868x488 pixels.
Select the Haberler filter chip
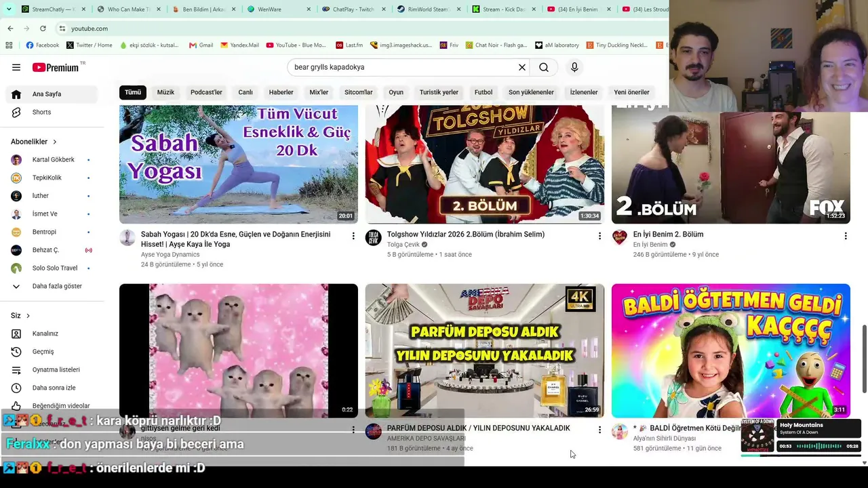pyautogui.click(x=281, y=92)
